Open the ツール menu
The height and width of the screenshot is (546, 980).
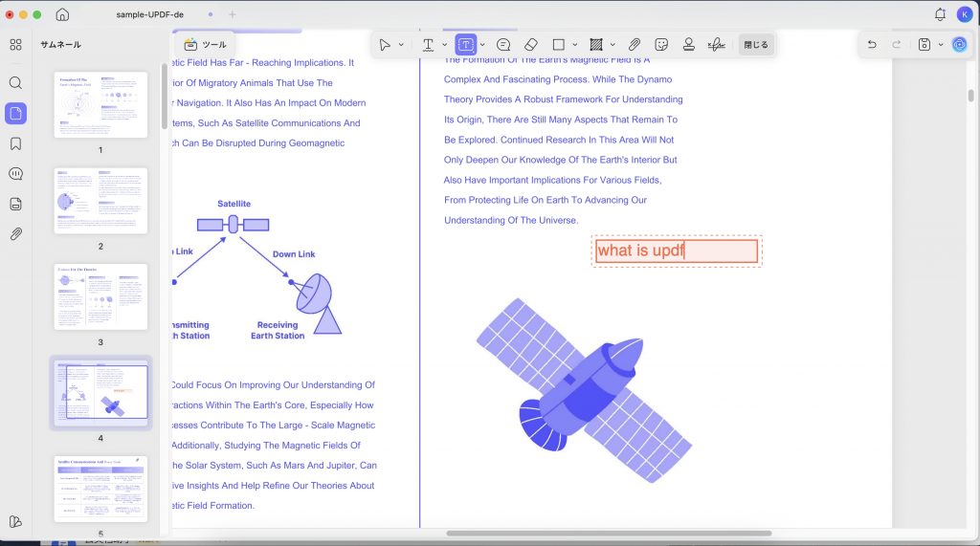(205, 44)
